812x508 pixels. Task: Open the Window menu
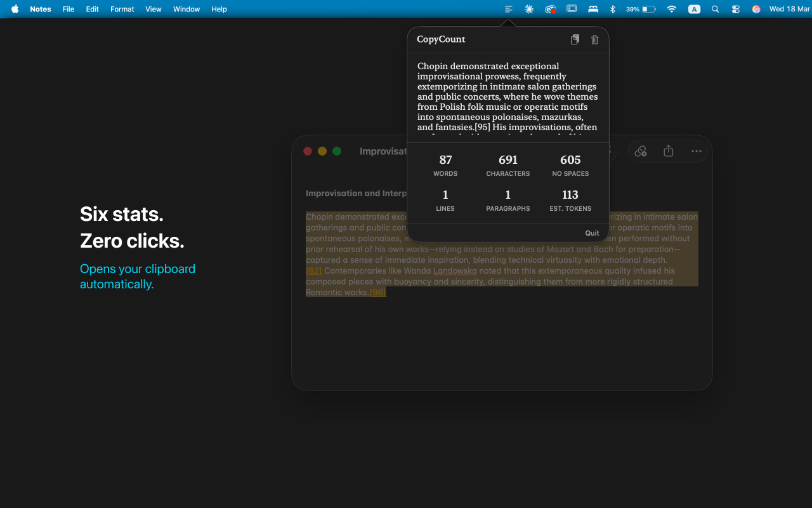187,9
